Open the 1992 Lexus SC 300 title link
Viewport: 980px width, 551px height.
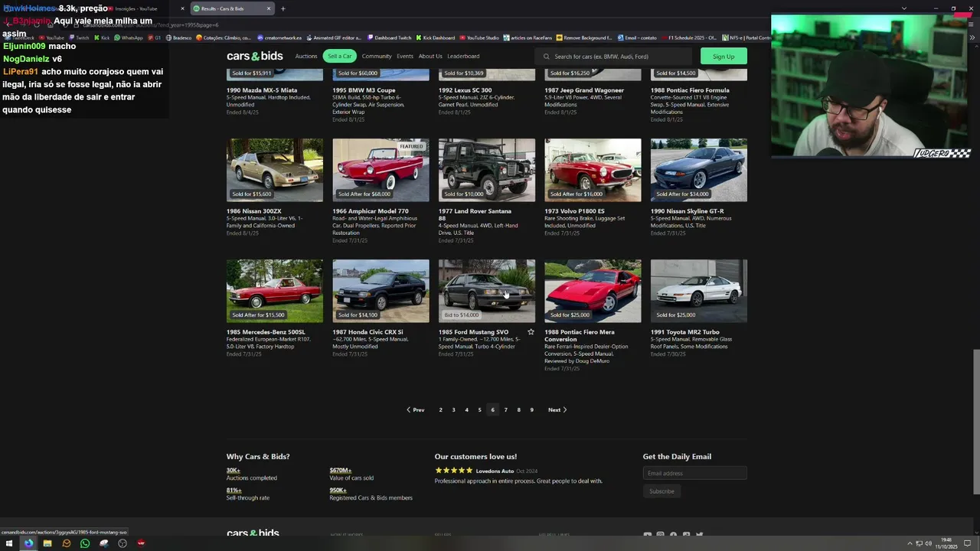point(465,90)
